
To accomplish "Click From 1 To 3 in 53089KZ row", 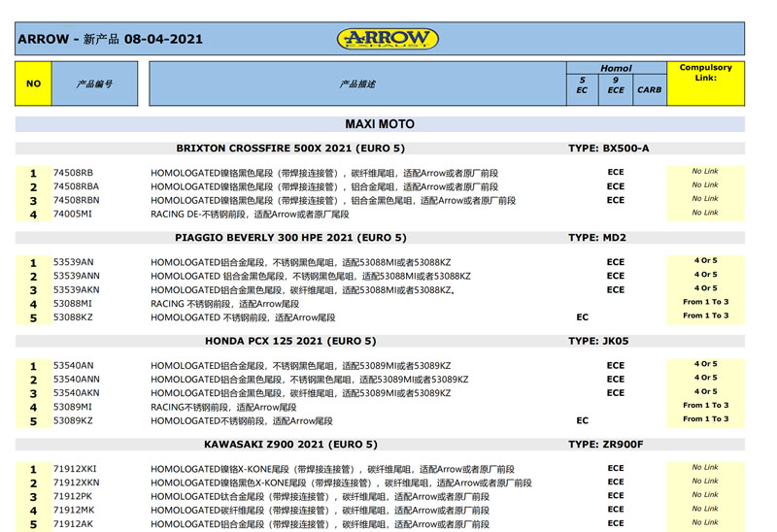I will coord(706,418).
